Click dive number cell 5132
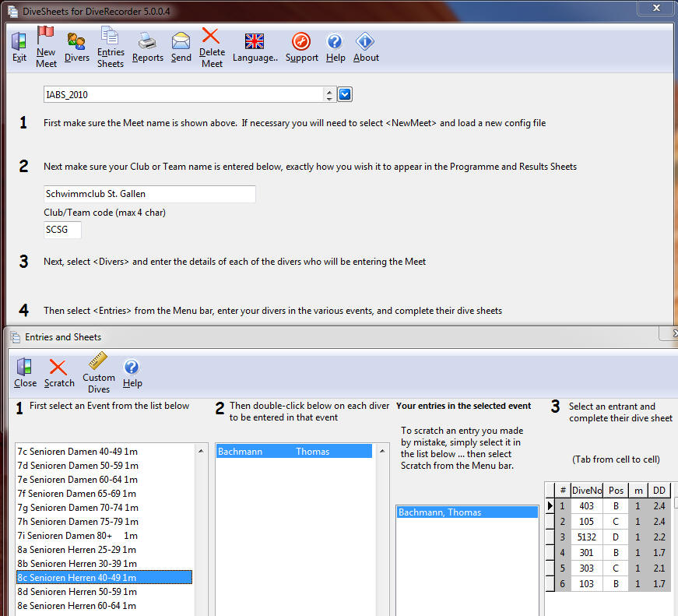This screenshot has height=616, width=678. click(x=587, y=537)
